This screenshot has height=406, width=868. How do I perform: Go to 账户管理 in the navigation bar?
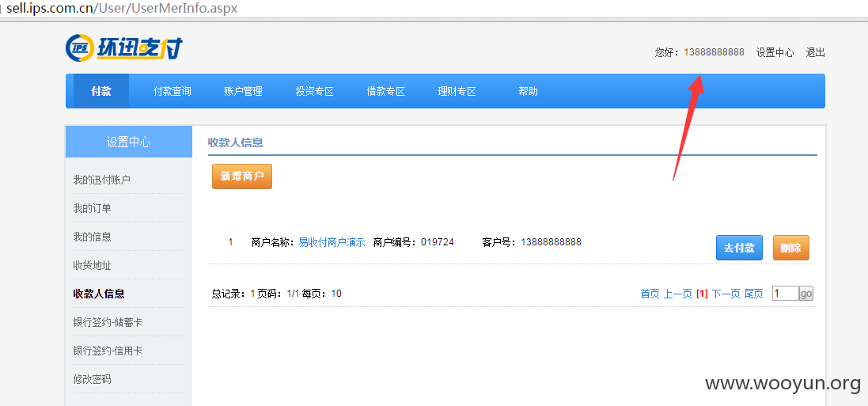click(x=243, y=91)
